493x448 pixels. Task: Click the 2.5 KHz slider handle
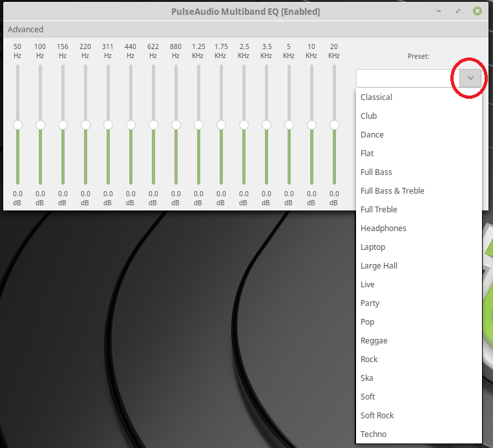point(244,125)
